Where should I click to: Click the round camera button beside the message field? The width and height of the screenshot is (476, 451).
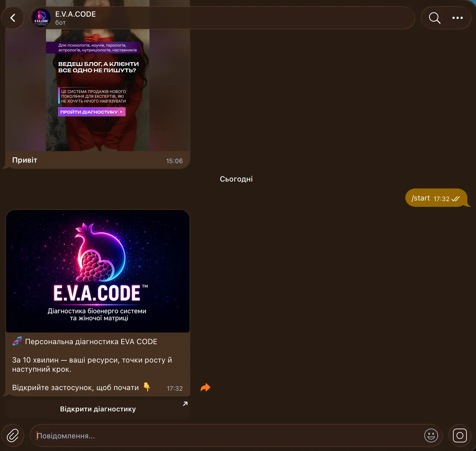(x=460, y=435)
